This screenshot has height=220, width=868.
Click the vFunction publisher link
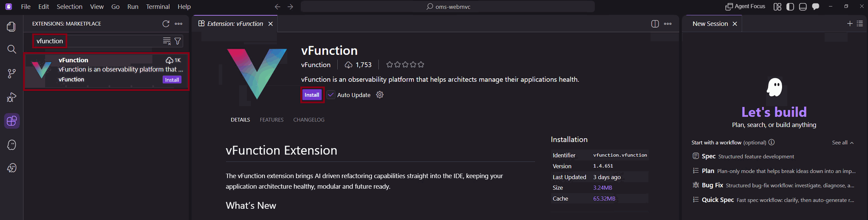pos(316,65)
